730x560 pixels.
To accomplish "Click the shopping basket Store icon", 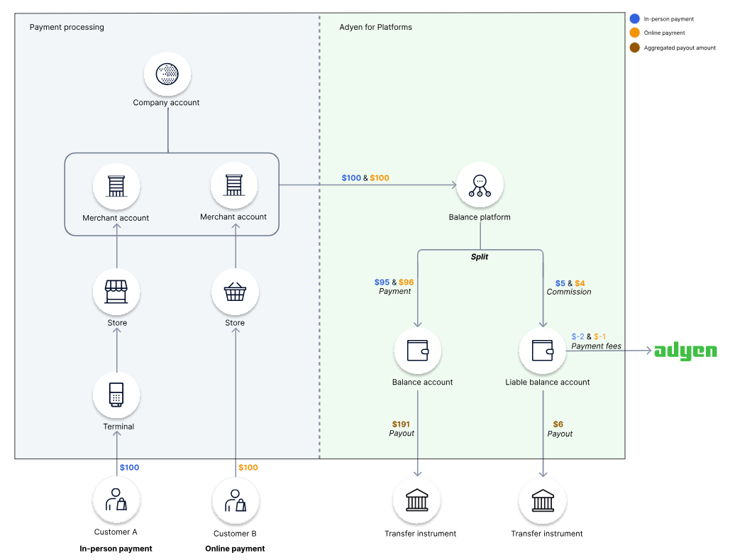I will [235, 292].
